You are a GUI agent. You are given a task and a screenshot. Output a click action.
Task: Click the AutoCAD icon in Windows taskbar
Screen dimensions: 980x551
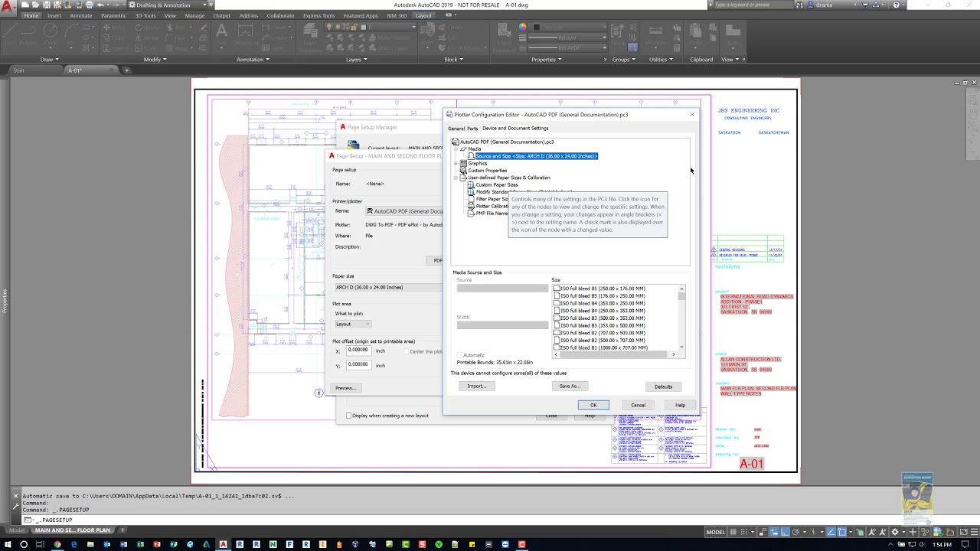coord(223,545)
